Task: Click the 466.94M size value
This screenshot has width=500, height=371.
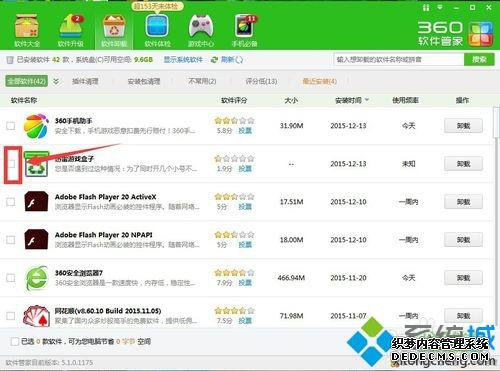Action: pos(291,278)
